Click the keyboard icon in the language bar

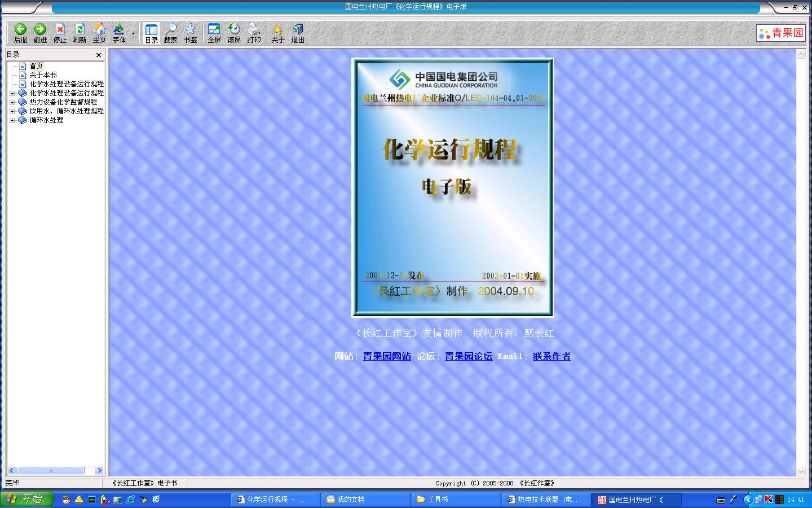click(721, 500)
